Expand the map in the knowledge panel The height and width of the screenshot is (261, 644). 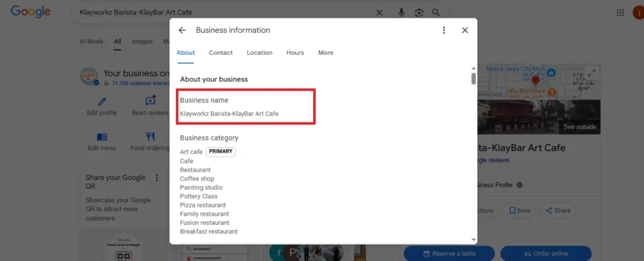click(591, 73)
